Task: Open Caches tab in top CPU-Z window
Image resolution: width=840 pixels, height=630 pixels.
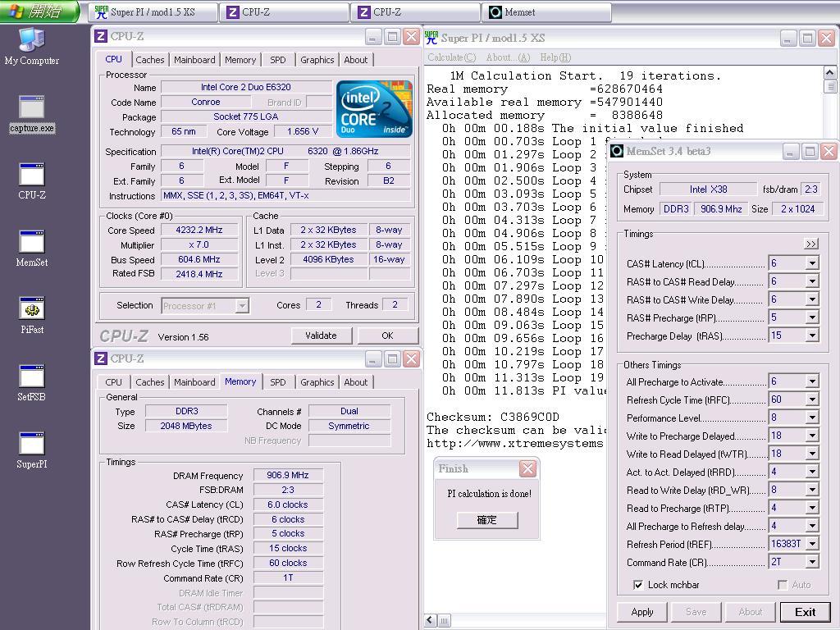Action: [x=149, y=60]
